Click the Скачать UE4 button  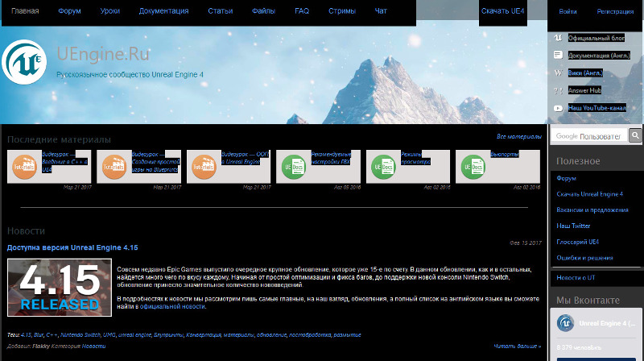click(502, 11)
